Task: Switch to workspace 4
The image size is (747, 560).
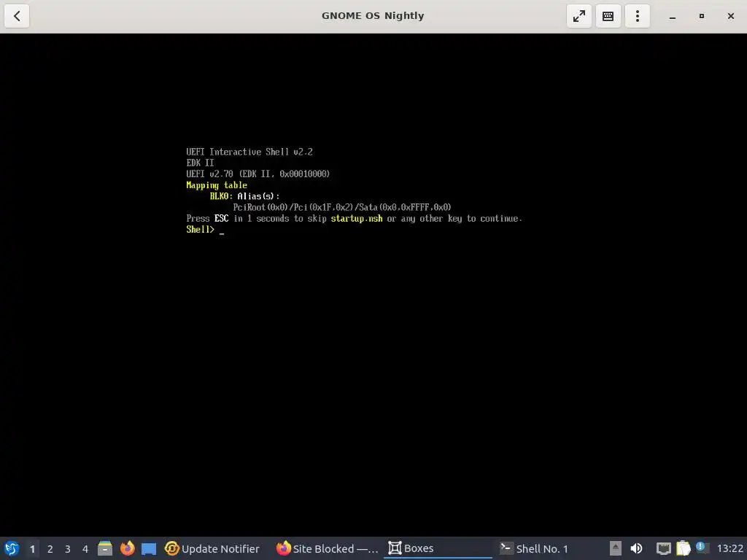Action: click(85, 549)
